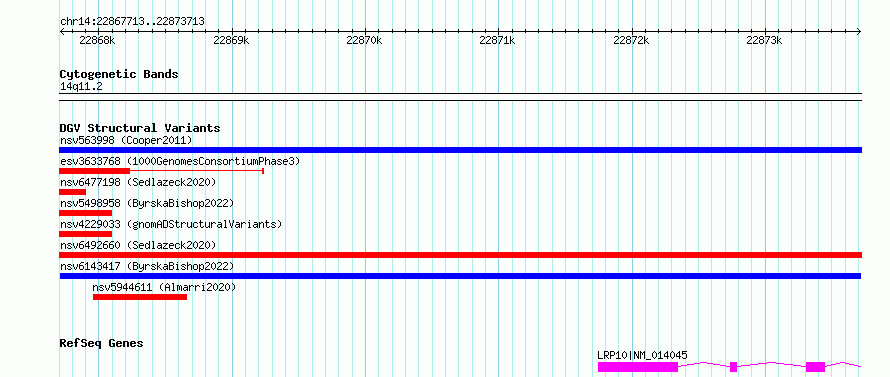890x377 pixels.
Task: Open variant nsv563998 (Cooper2011) label
Action: tap(126, 140)
